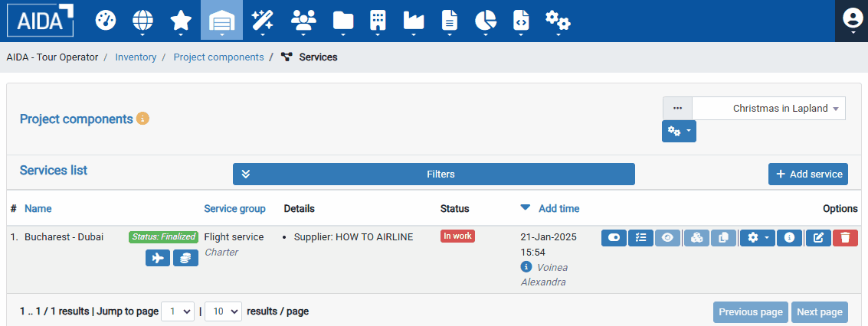
Task: Click the Add service button
Action: point(808,174)
